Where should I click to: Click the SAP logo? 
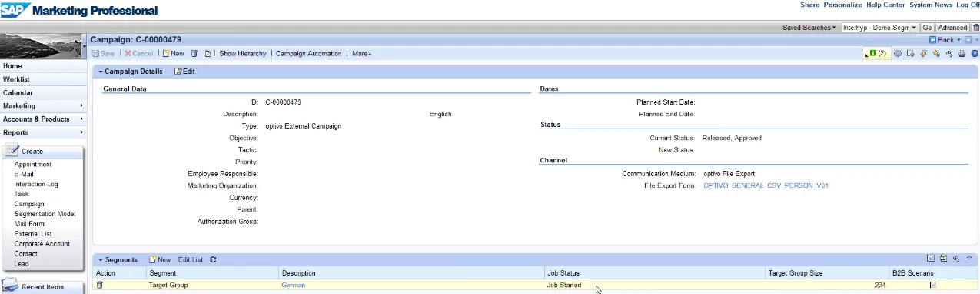coord(16,10)
